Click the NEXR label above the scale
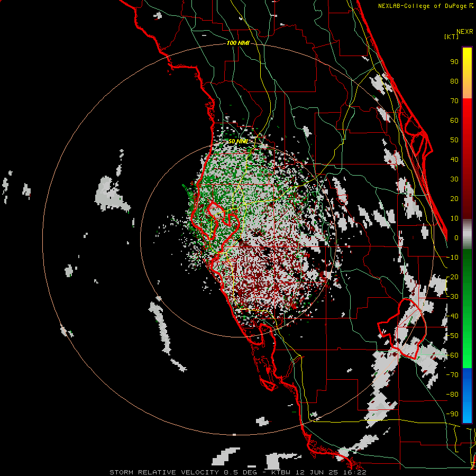 click(465, 32)
